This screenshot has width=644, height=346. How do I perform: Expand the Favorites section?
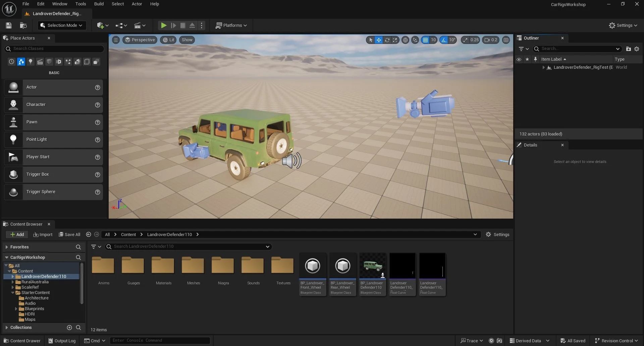tap(7, 247)
